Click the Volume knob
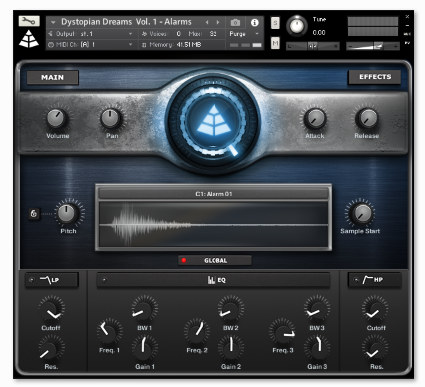Screen dimensions: 425x387 [57, 119]
